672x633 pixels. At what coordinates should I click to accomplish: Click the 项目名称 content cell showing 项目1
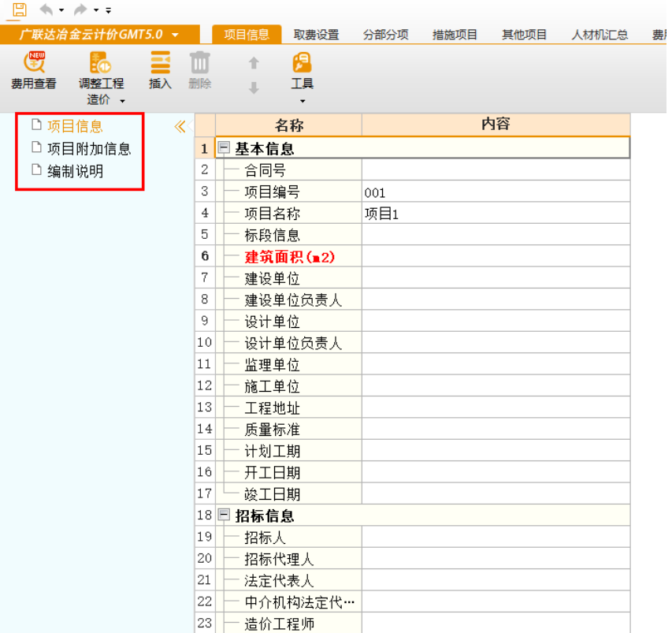click(496, 214)
